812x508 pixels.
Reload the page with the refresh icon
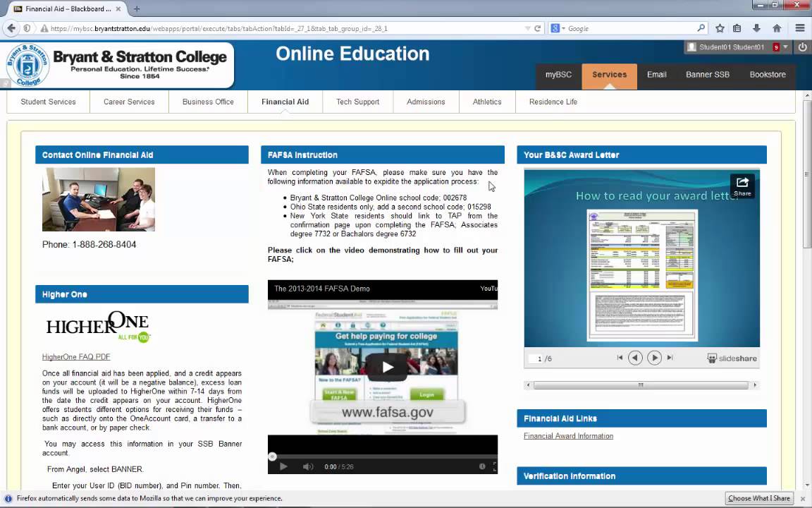[538, 28]
